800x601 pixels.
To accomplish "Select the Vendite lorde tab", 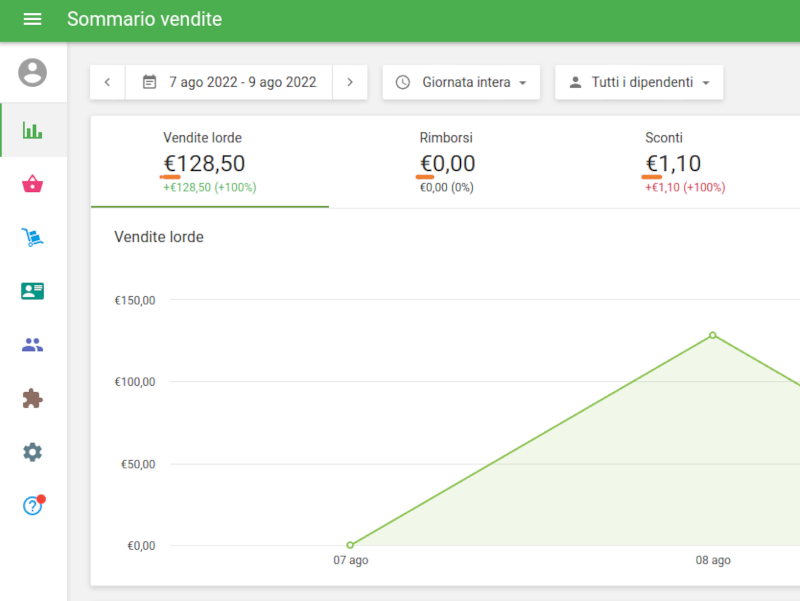I will click(209, 162).
